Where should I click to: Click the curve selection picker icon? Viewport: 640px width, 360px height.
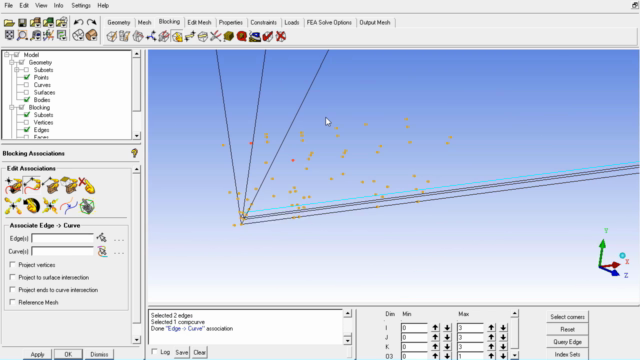pyautogui.click(x=102, y=251)
